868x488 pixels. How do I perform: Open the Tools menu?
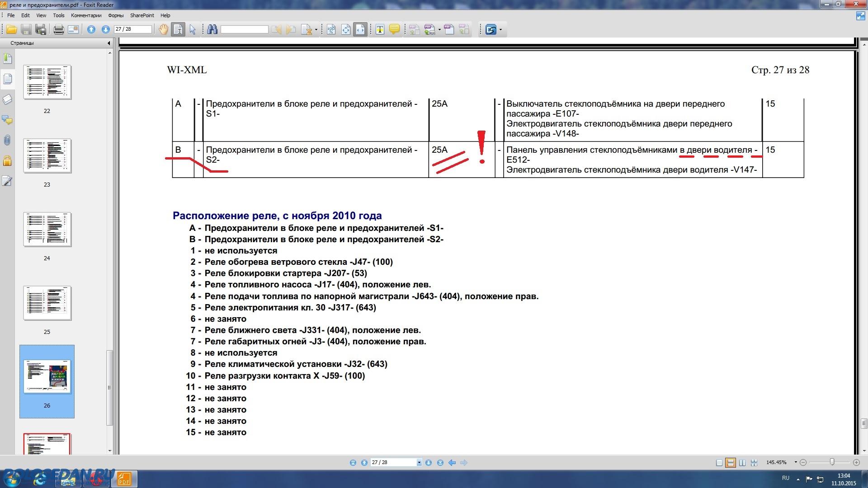point(58,15)
